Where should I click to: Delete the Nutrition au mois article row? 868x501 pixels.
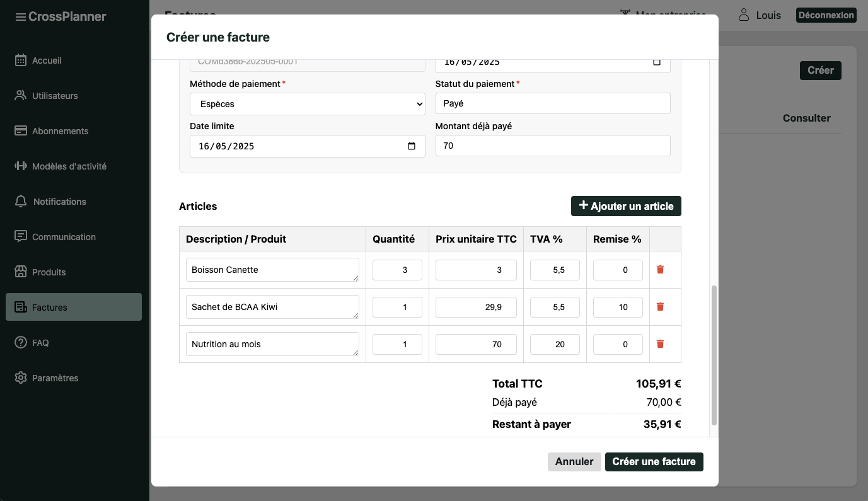click(x=661, y=344)
